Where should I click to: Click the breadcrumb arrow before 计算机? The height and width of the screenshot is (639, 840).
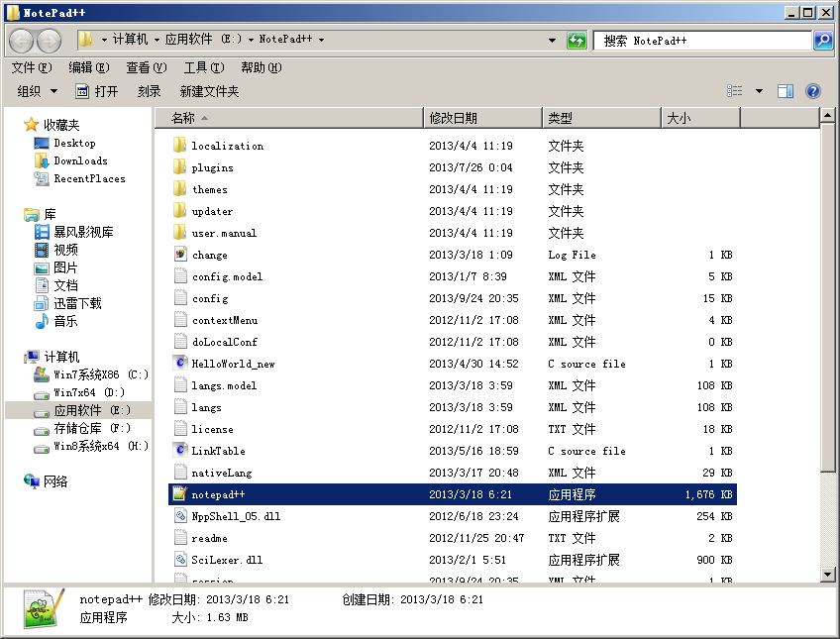pos(104,40)
